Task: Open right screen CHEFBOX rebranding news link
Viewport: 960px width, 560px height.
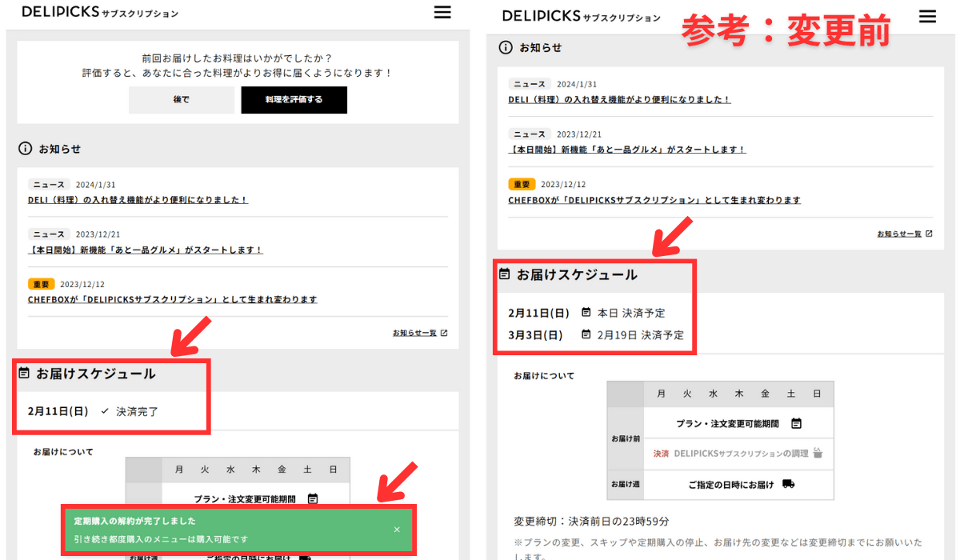Action: pyautogui.click(x=654, y=200)
